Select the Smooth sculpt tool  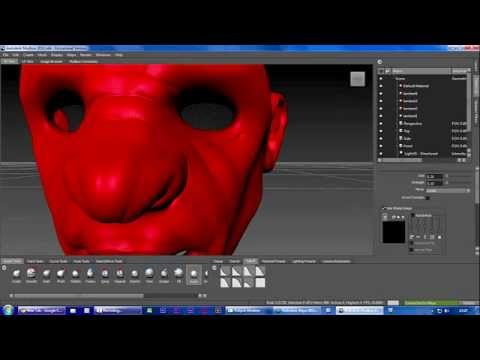pyautogui.click(x=31, y=275)
